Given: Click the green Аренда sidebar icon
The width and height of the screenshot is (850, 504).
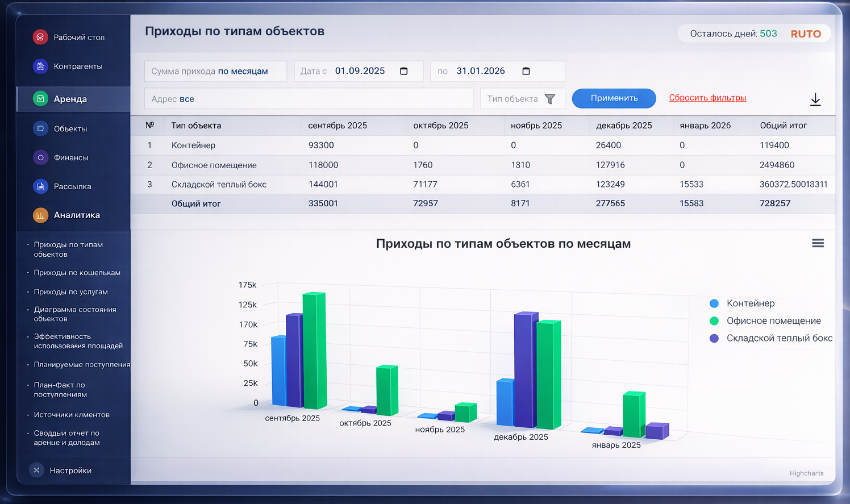Looking at the screenshot, I should (40, 99).
